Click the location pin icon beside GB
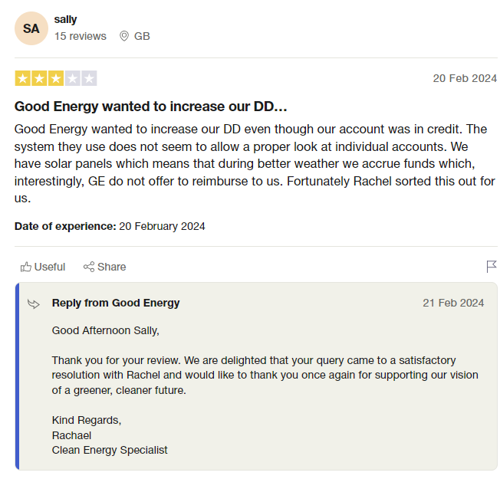The height and width of the screenshot is (479, 500). (124, 36)
